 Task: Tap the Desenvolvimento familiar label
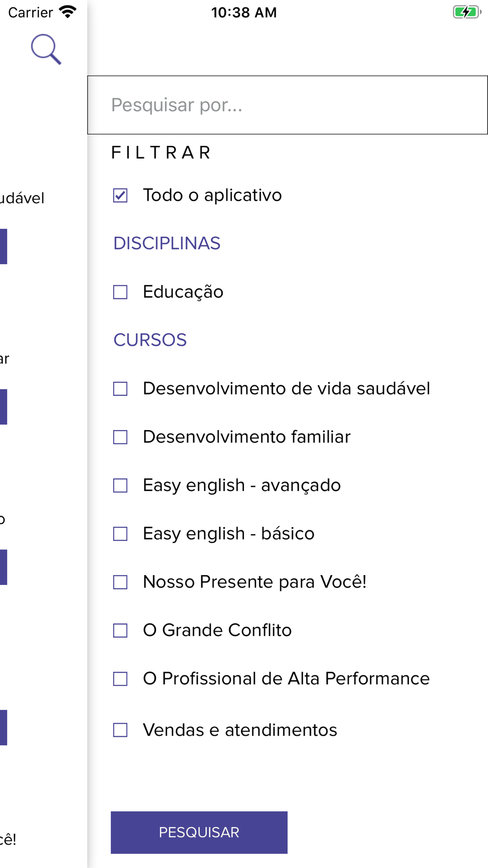pos(246,437)
